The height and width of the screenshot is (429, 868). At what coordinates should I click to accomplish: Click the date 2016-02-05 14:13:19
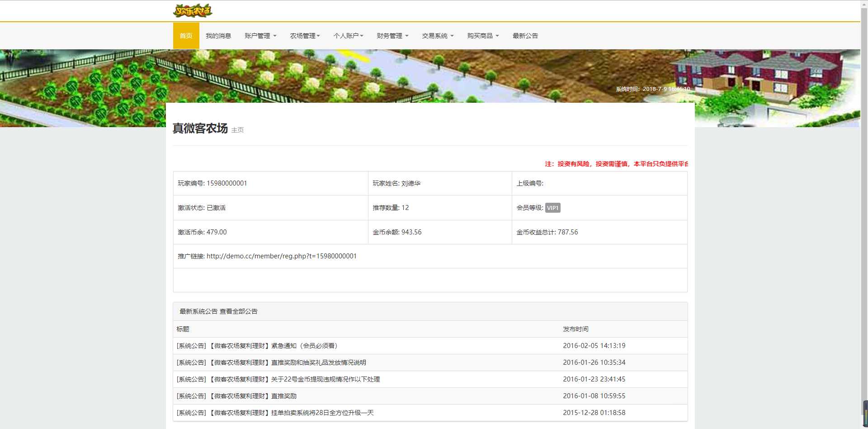pyautogui.click(x=594, y=346)
